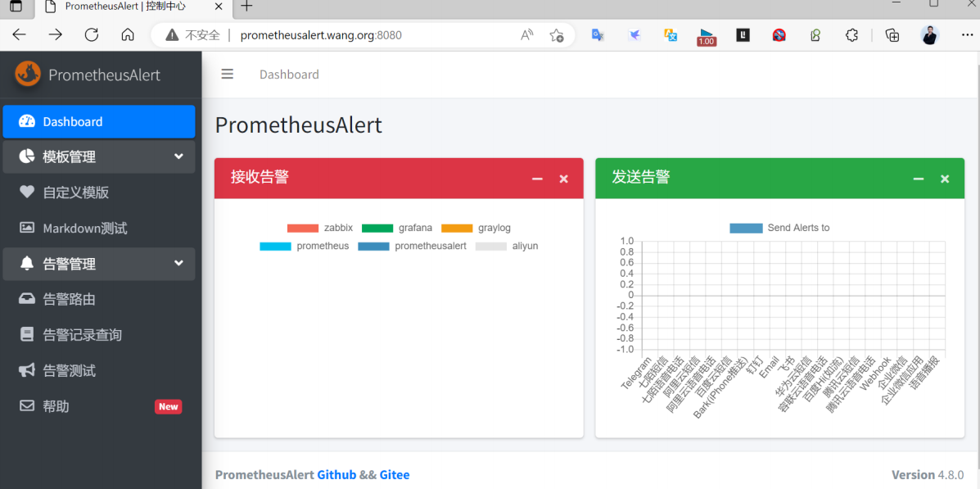Click the image icon beside Markdown测试
The height and width of the screenshot is (489, 980).
click(27, 228)
